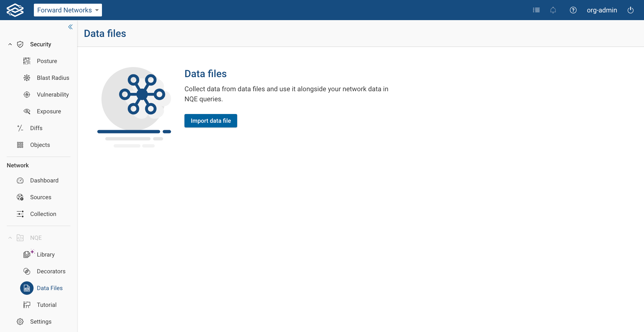Open the Vulnerability analysis view
Image resolution: width=644 pixels, height=332 pixels.
(x=53, y=94)
